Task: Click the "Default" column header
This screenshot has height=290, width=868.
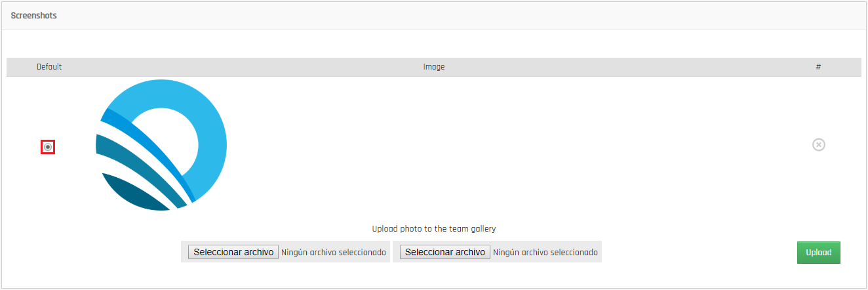Action: pos(49,67)
